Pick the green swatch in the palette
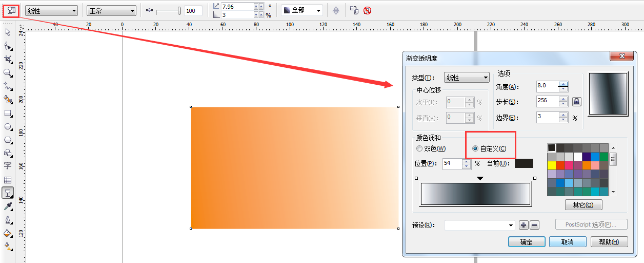Screen dimensions: 644x263 click(604, 156)
